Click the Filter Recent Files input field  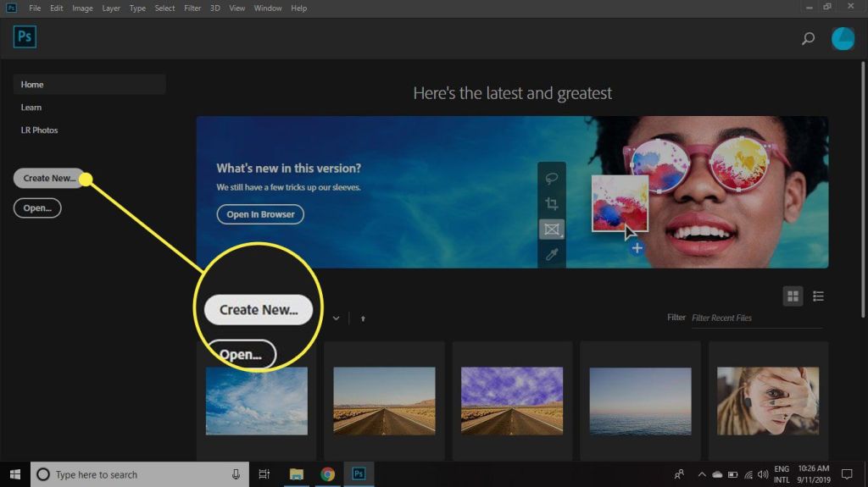click(x=754, y=318)
